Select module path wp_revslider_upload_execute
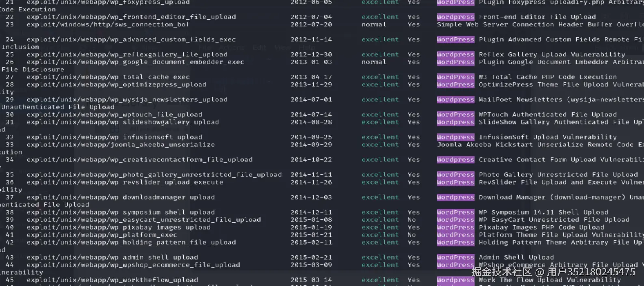This screenshot has height=286, width=644. 125,182
